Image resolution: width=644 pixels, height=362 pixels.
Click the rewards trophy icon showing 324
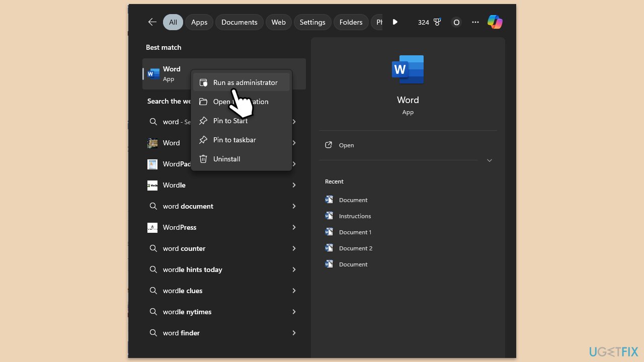(437, 22)
